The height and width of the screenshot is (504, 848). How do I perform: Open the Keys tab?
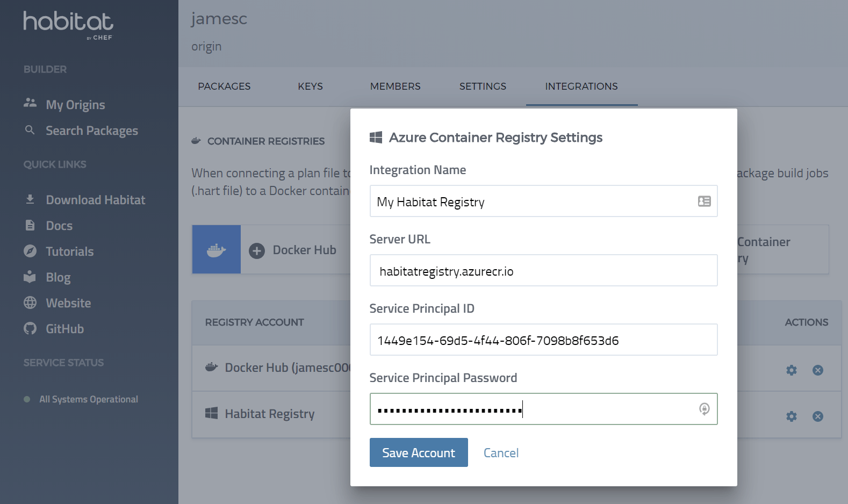point(310,87)
